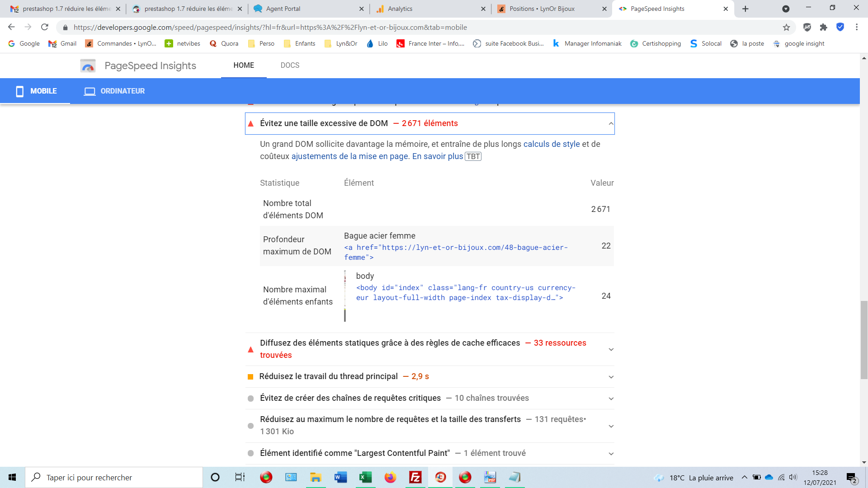This screenshot has width=868, height=488.
Task: Open the google insight bookmark
Action: [x=799, y=43]
